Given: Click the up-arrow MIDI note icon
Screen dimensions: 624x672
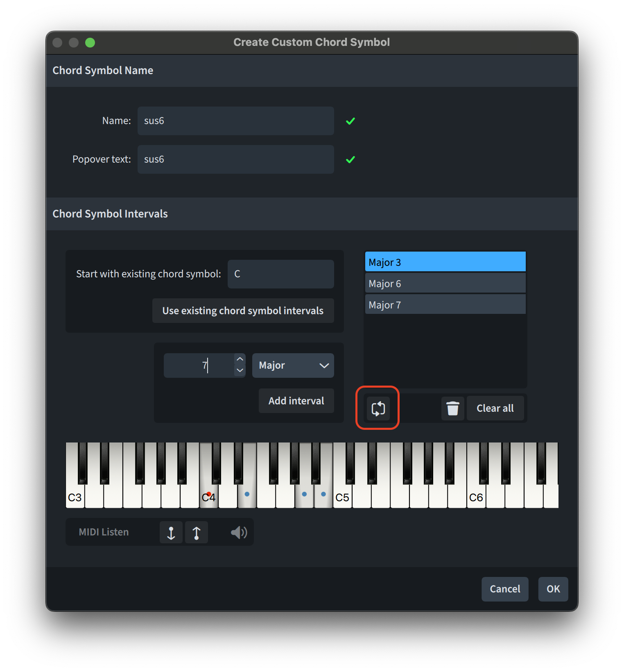Looking at the screenshot, I should (x=197, y=532).
